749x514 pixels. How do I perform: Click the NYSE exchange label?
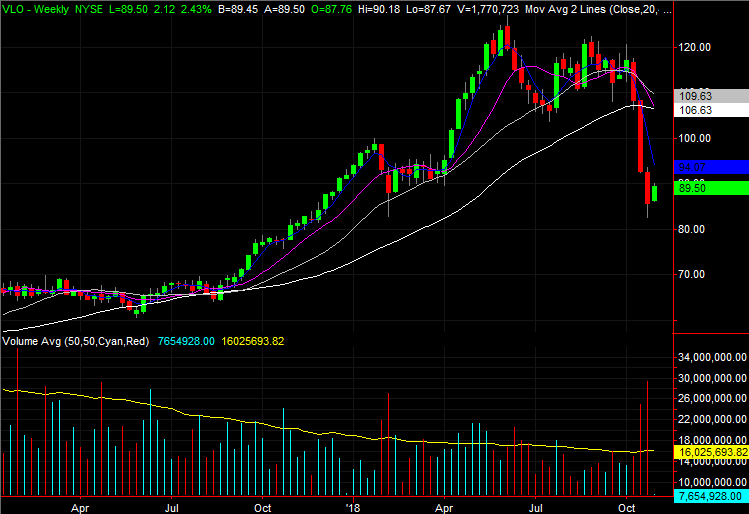[x=89, y=9]
